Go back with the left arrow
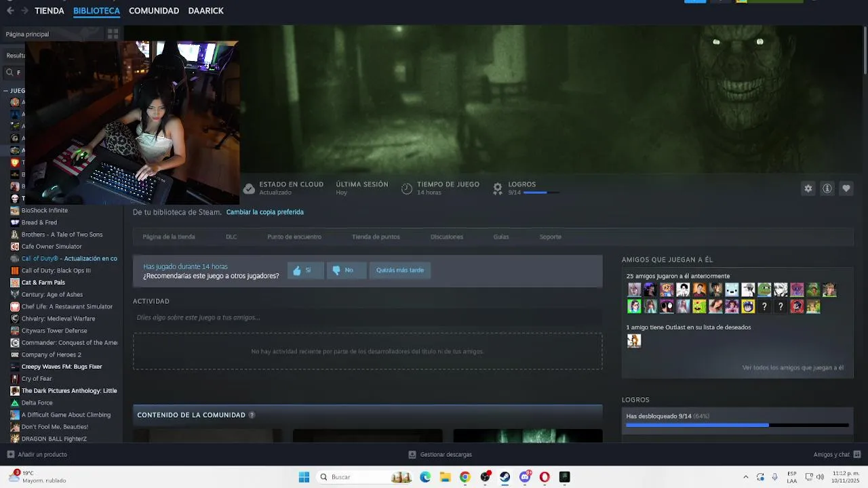 pyautogui.click(x=9, y=11)
